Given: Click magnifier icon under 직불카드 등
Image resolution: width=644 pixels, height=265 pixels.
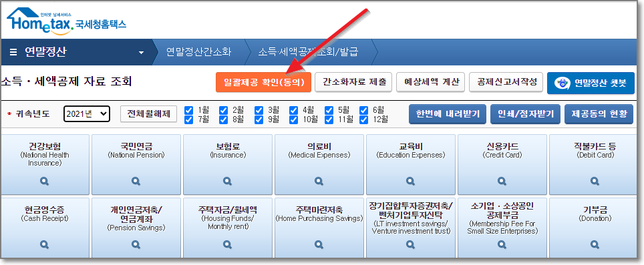Looking at the screenshot, I should point(595,181).
